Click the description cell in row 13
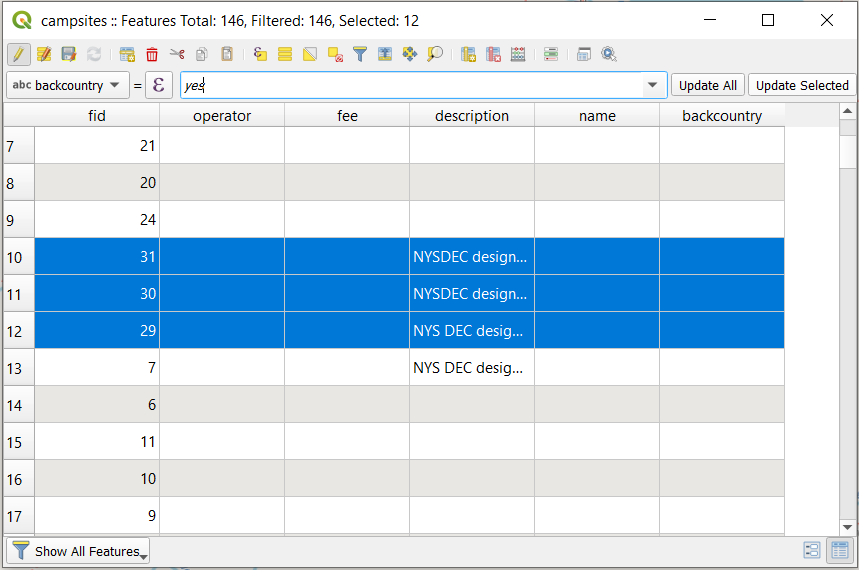 [x=472, y=368]
